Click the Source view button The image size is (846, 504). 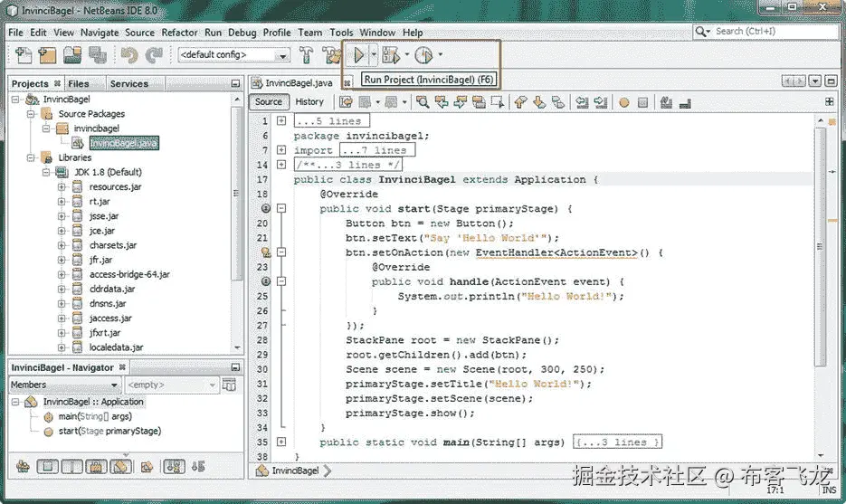[269, 101]
